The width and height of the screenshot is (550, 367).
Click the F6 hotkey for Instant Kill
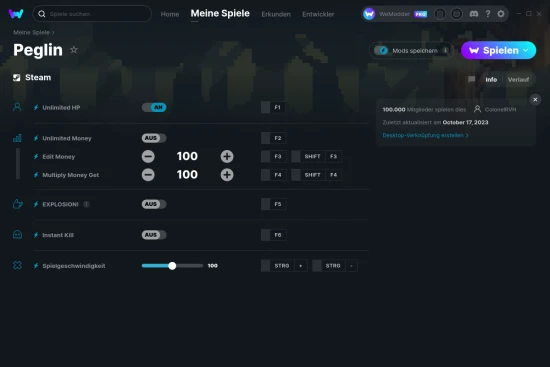point(274,235)
